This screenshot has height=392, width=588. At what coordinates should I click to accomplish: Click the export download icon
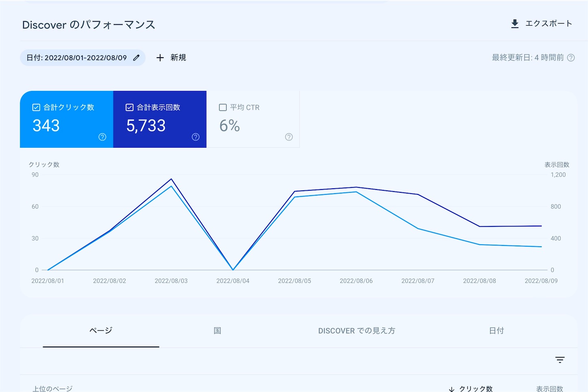coord(514,24)
